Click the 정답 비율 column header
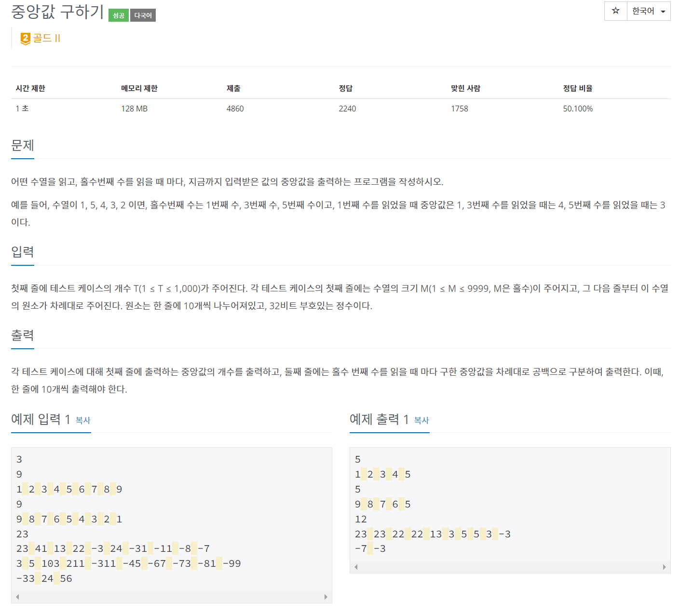This screenshot has width=693, height=616. tap(578, 88)
